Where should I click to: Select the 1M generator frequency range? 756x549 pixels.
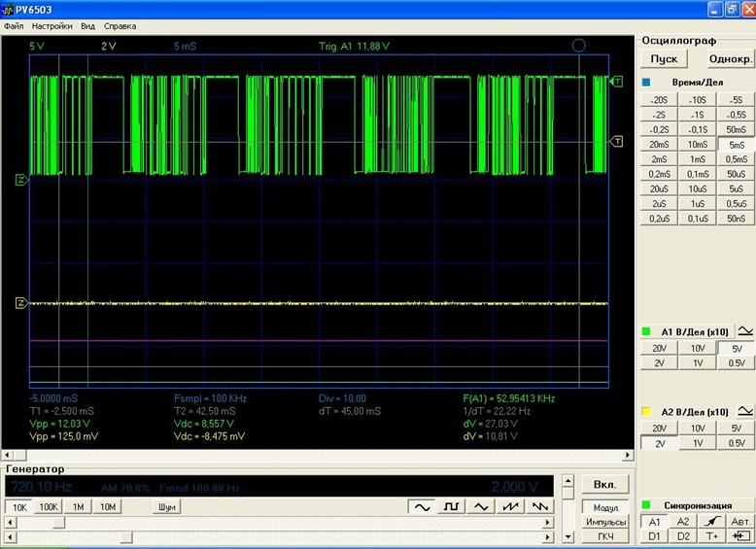point(78,506)
